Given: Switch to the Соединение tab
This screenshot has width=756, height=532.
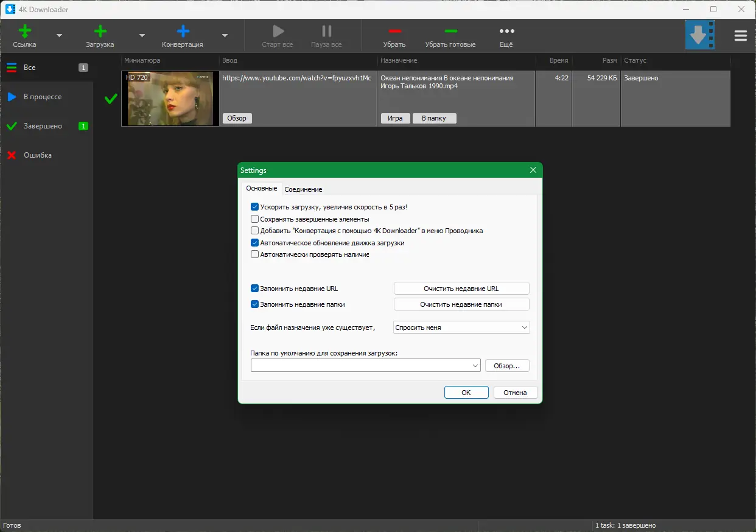Looking at the screenshot, I should 303,189.
